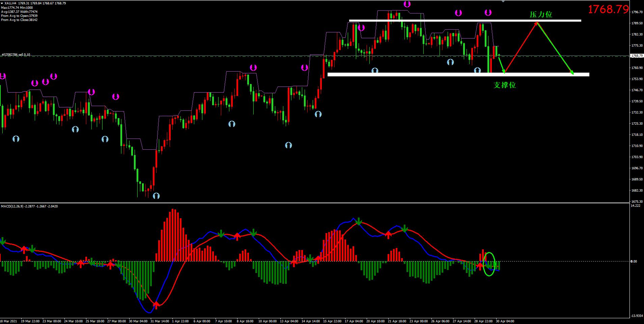Click the long green projected down-arrow line
Viewport: 644px width, 324px height.
click(x=555, y=48)
